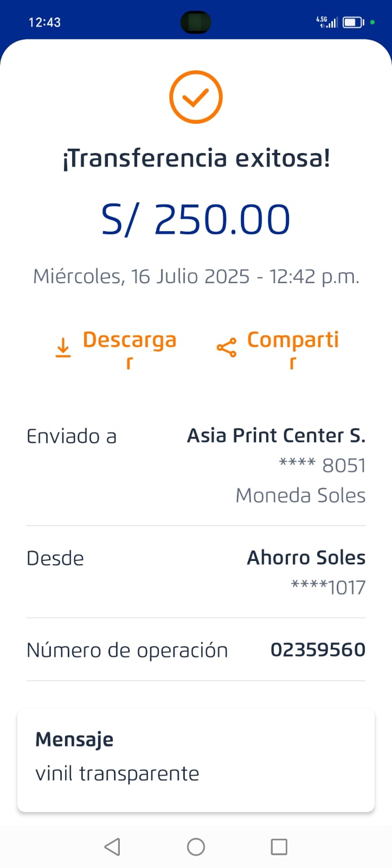Screen dimensions: 392x868
Task: Tap the operation number 02359560
Action: 318,650
